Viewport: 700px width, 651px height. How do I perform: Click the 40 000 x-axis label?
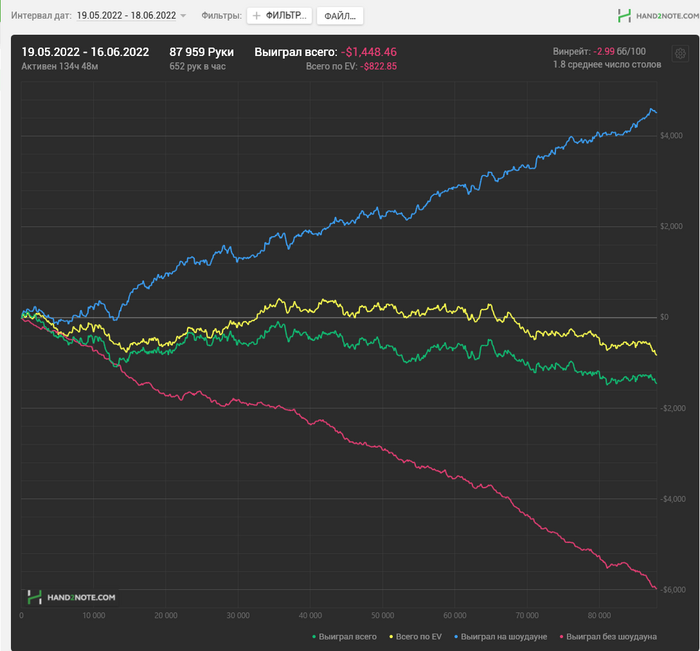310,616
